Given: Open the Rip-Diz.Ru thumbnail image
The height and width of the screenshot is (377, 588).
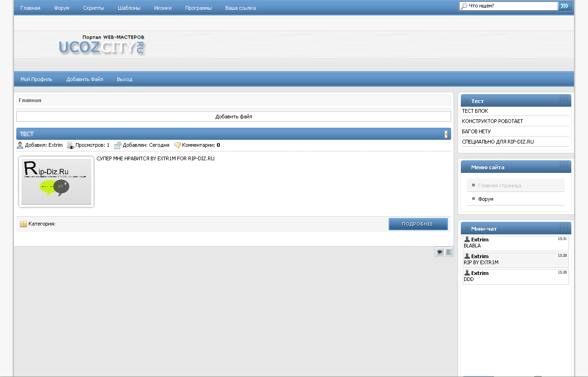Looking at the screenshot, I should [56, 182].
